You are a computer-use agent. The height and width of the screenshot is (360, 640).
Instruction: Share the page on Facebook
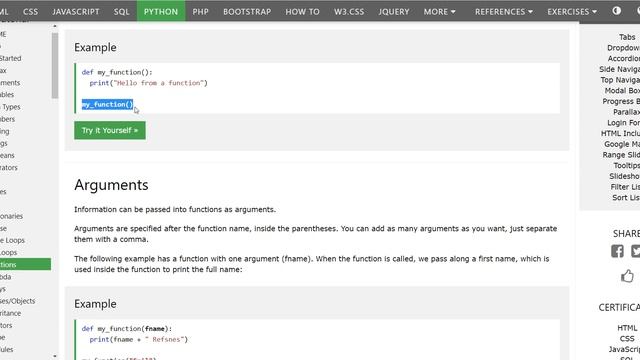pyautogui.click(x=617, y=251)
